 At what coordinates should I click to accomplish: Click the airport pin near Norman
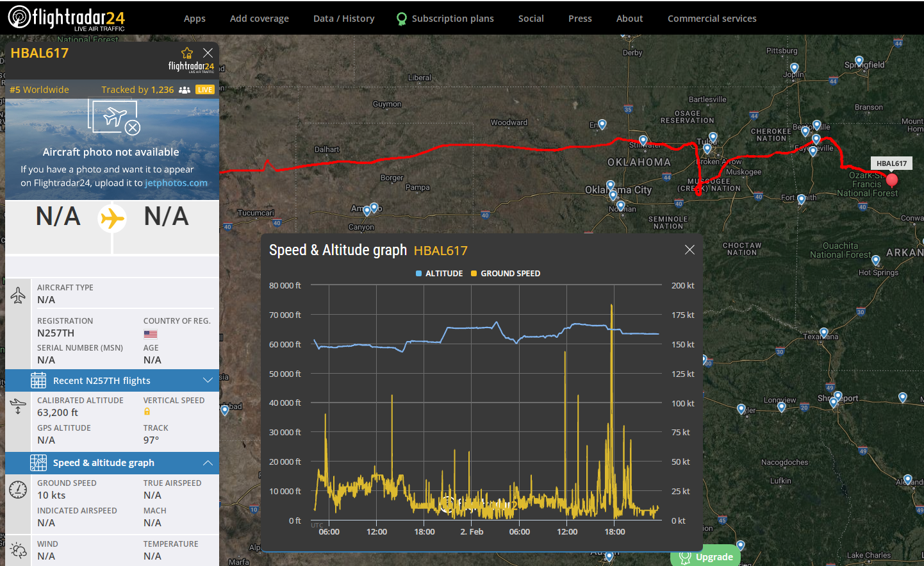(x=620, y=206)
